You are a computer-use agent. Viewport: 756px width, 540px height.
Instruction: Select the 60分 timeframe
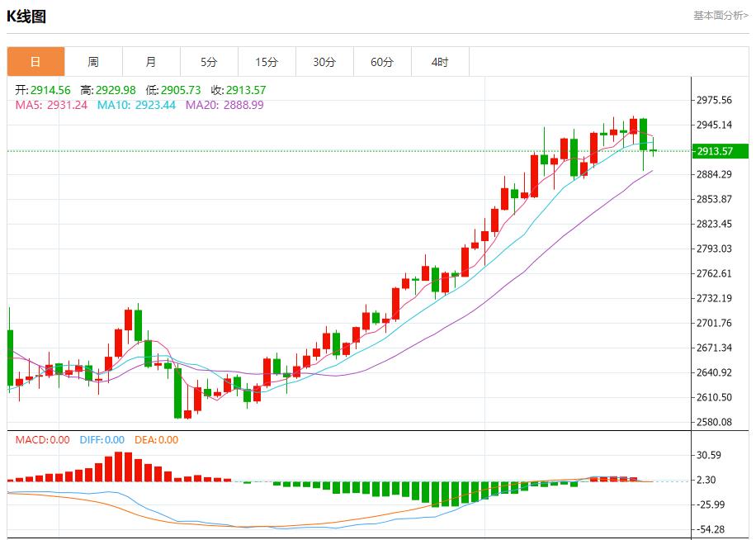coord(382,61)
